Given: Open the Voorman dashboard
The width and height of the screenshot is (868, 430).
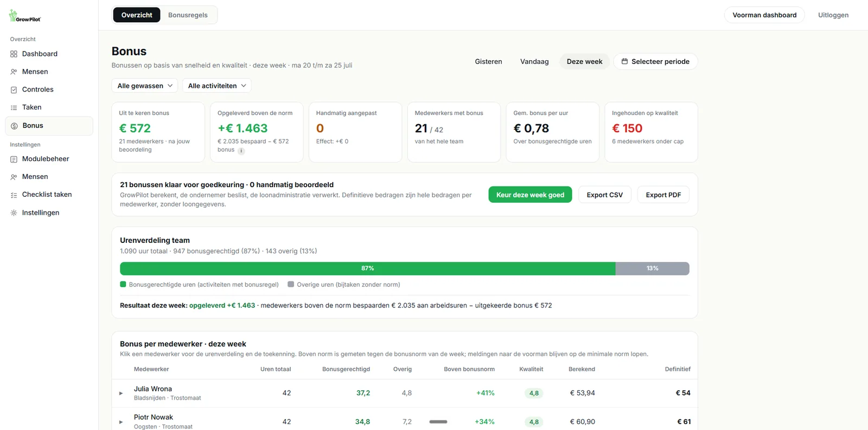Looking at the screenshot, I should pyautogui.click(x=764, y=15).
